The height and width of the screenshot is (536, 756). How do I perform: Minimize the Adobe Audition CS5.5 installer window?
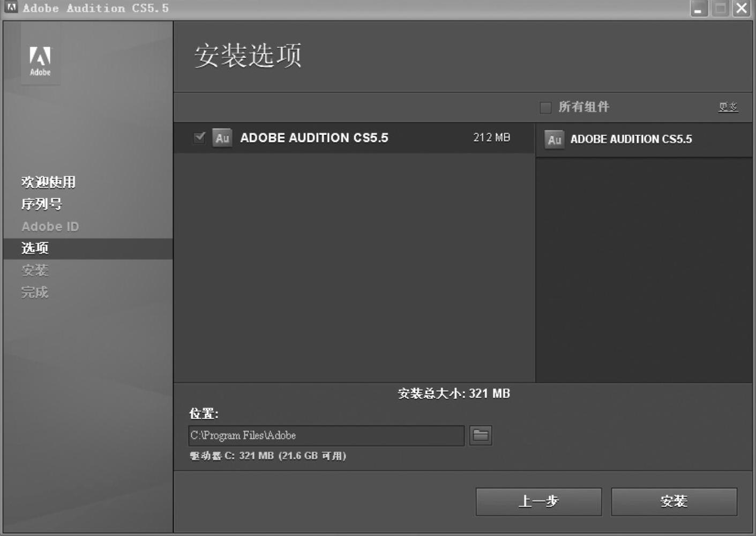click(x=699, y=9)
